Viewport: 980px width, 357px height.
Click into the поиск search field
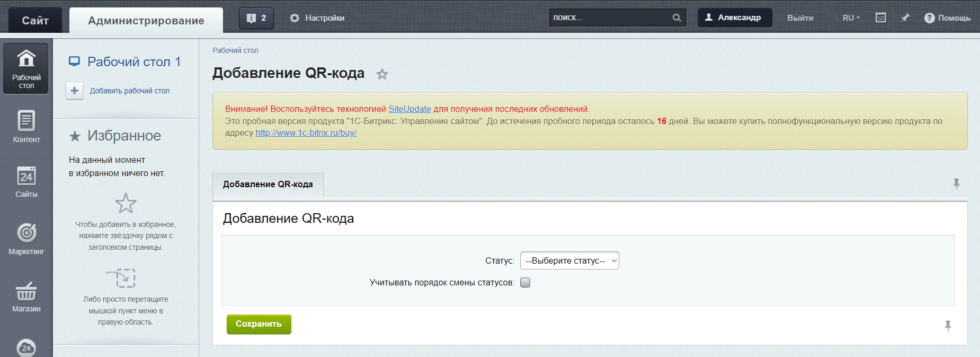click(x=609, y=18)
